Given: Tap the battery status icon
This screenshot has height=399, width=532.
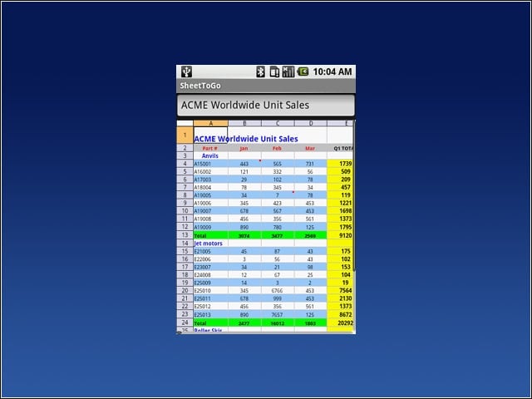Looking at the screenshot, I should tap(303, 71).
